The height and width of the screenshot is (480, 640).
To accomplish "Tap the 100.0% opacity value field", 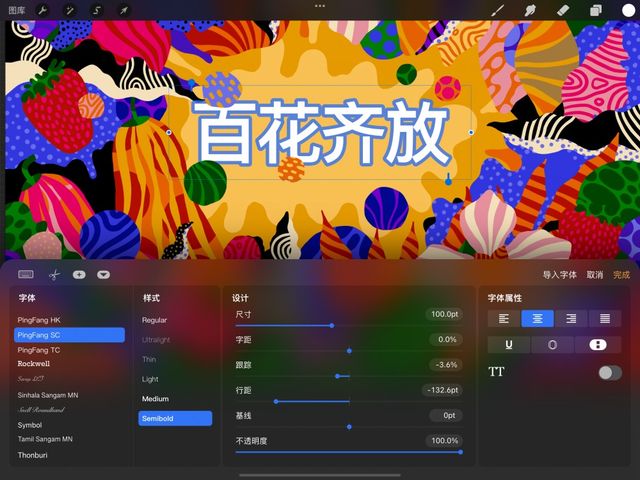I will (444, 440).
